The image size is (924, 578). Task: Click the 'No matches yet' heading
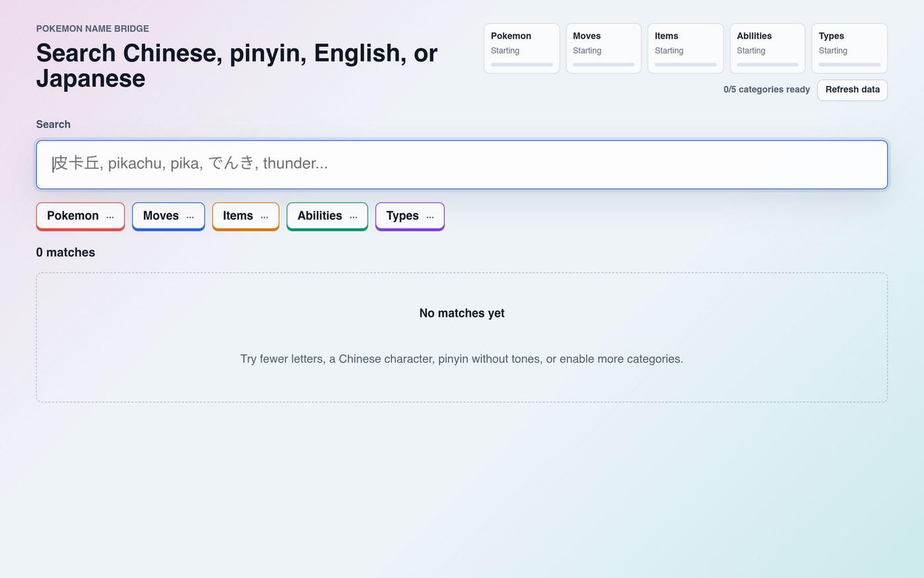coord(462,313)
